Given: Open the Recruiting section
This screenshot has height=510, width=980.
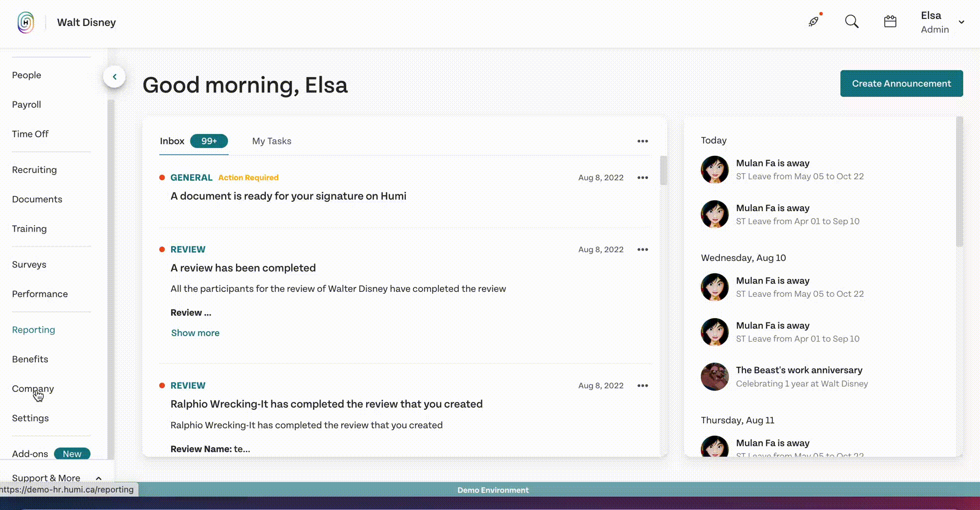Looking at the screenshot, I should [34, 170].
